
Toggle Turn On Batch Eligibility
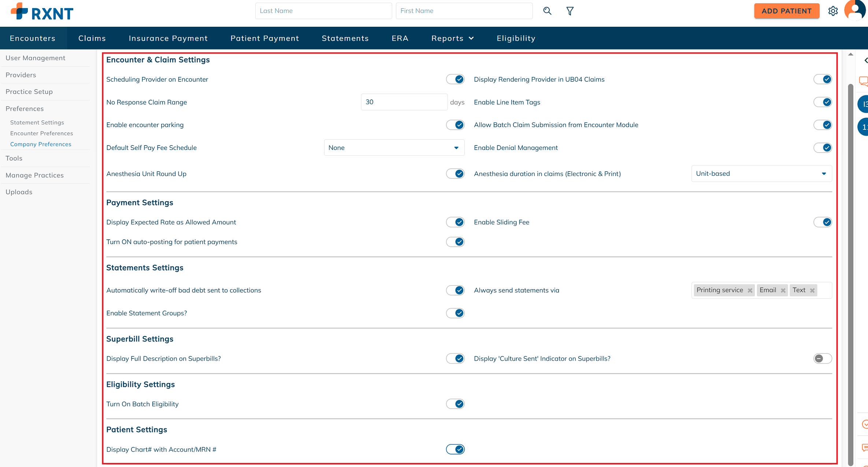tap(455, 404)
